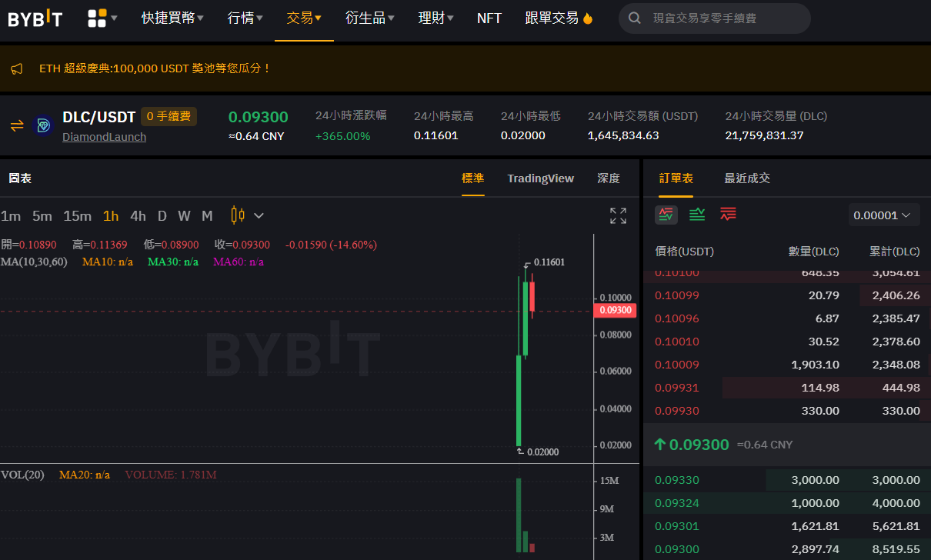Click buy order price 0.09300
The width and height of the screenshot is (931, 560).
(x=677, y=550)
